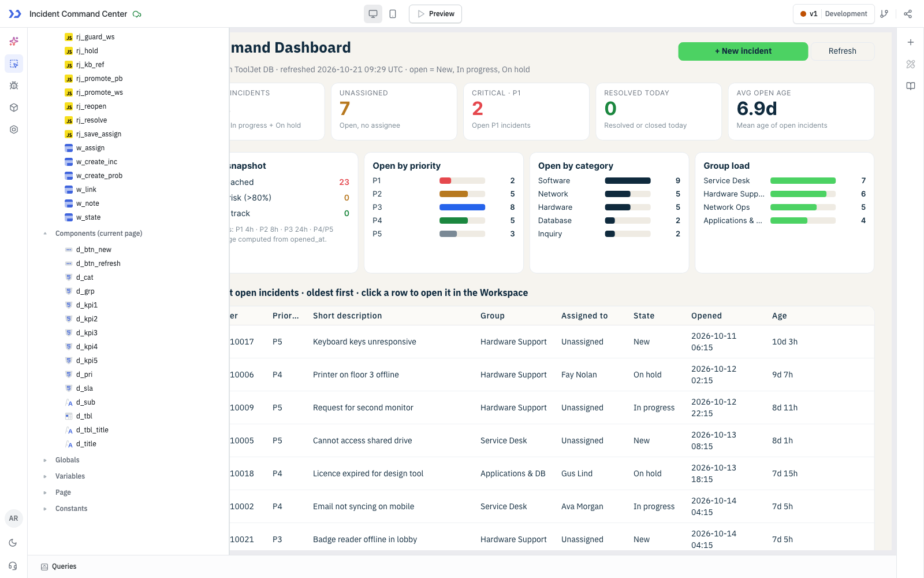The image size is (924, 578).
Task: Open the styles icon in right sidebar
Action: click(911, 64)
